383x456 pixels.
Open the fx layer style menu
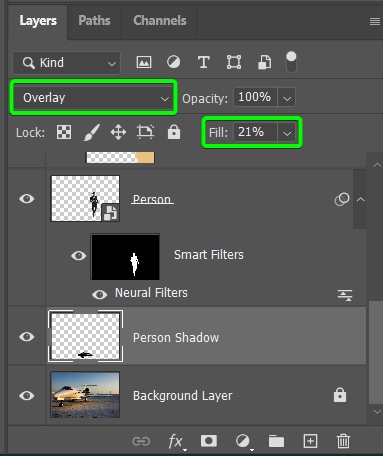click(176, 442)
